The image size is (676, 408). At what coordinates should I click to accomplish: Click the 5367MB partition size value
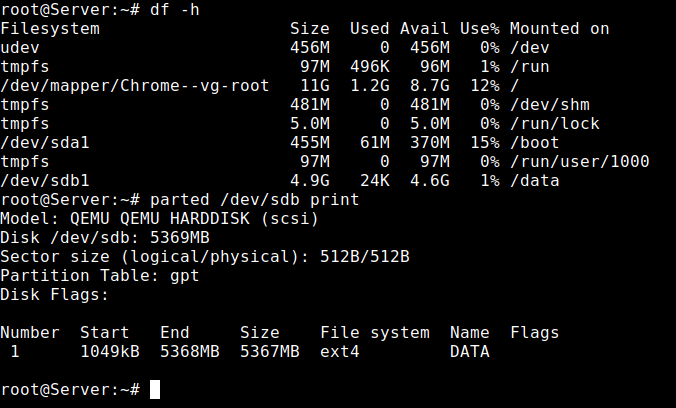(269, 352)
